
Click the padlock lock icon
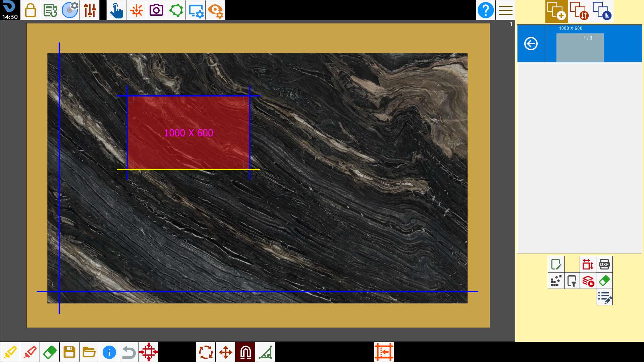(30, 10)
